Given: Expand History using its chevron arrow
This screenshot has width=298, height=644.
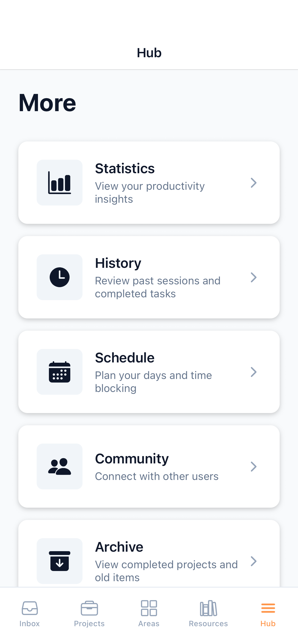Looking at the screenshot, I should click(253, 277).
